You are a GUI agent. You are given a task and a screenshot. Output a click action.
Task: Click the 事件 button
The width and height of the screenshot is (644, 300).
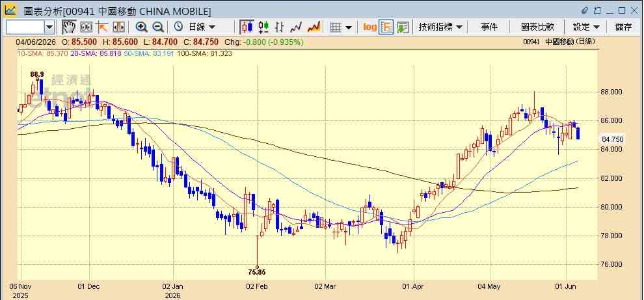[489, 27]
